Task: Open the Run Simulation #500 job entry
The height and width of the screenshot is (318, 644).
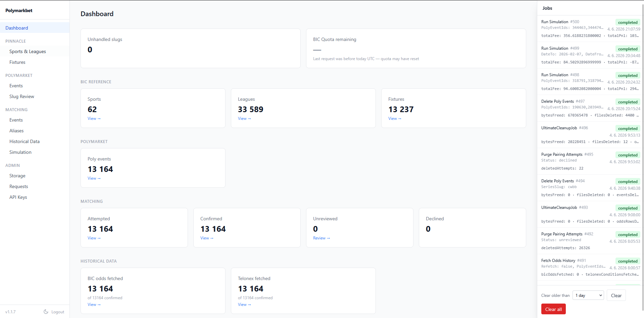Action: pos(591,29)
